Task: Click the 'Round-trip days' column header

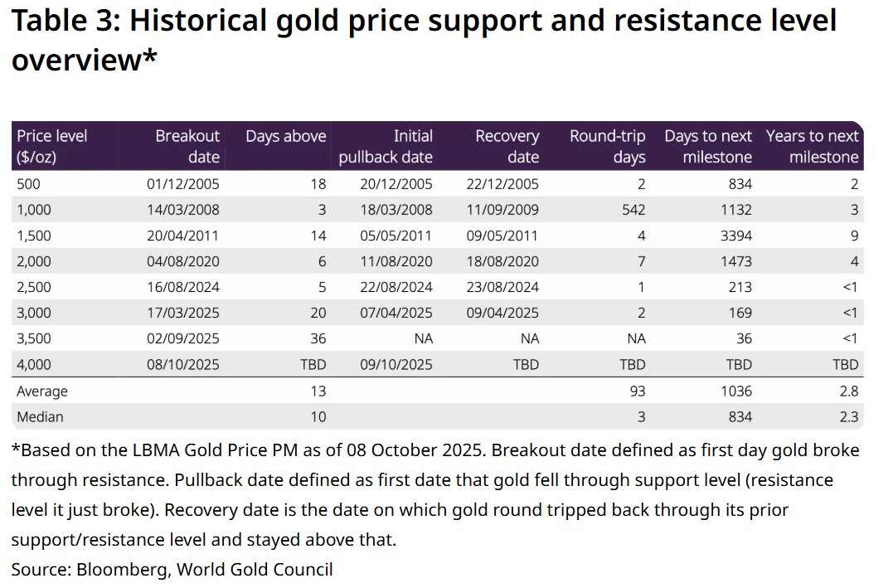Action: coord(607,146)
